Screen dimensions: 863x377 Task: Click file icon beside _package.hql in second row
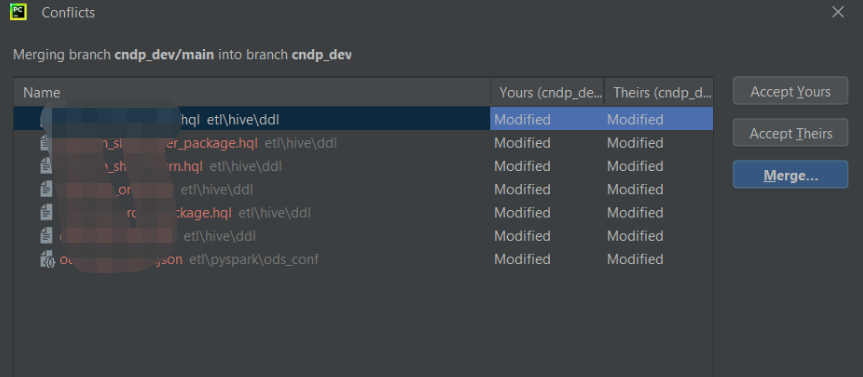[x=46, y=143]
